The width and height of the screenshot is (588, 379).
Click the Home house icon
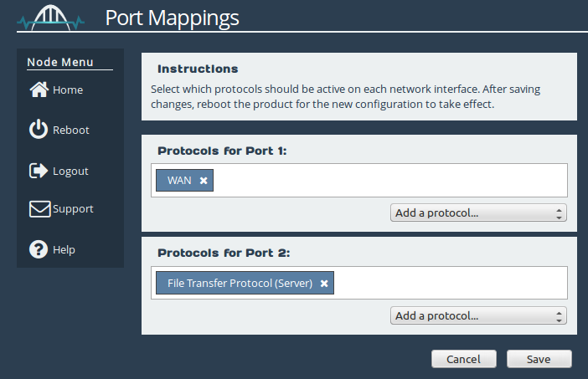pos(39,90)
